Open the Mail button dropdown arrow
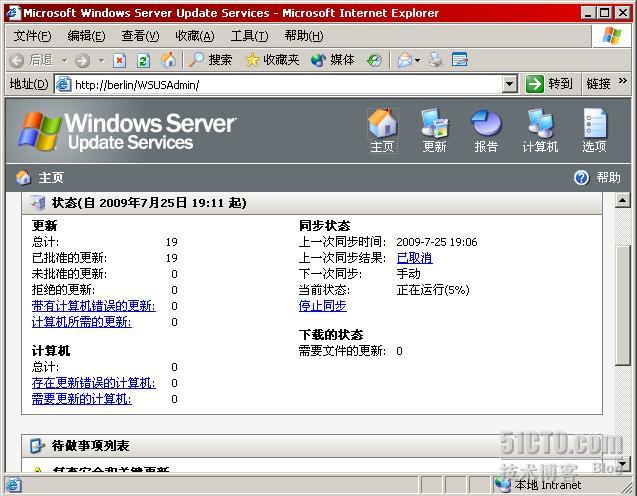 pos(417,61)
